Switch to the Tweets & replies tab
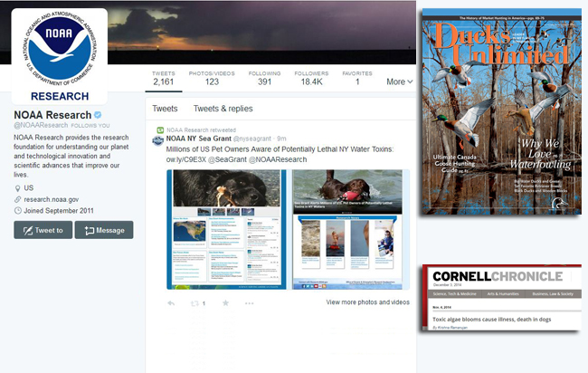Image resolution: width=588 pixels, height=373 pixels. [223, 109]
